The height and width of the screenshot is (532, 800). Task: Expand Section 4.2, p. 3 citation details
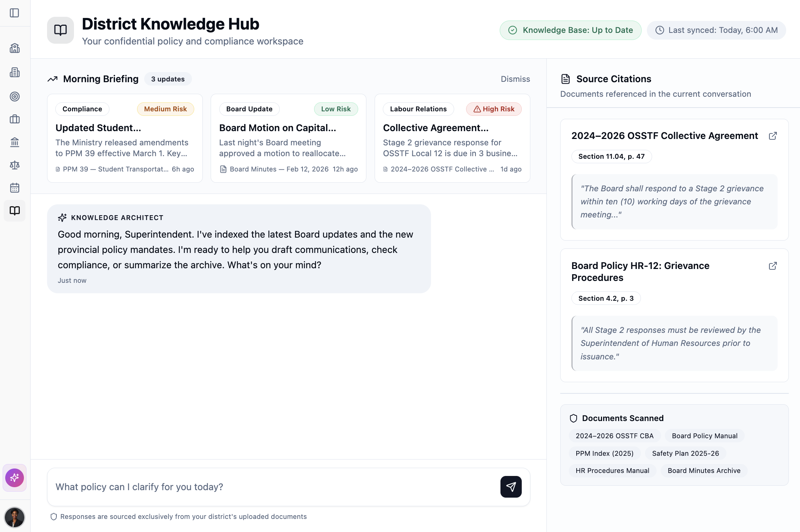coord(605,298)
